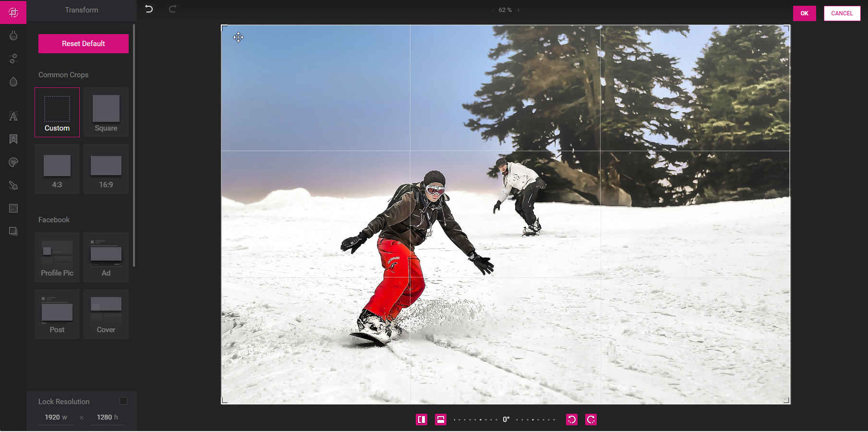Select the Add Text tool icon
Screen dimensions: 868x432
pos(13,116)
